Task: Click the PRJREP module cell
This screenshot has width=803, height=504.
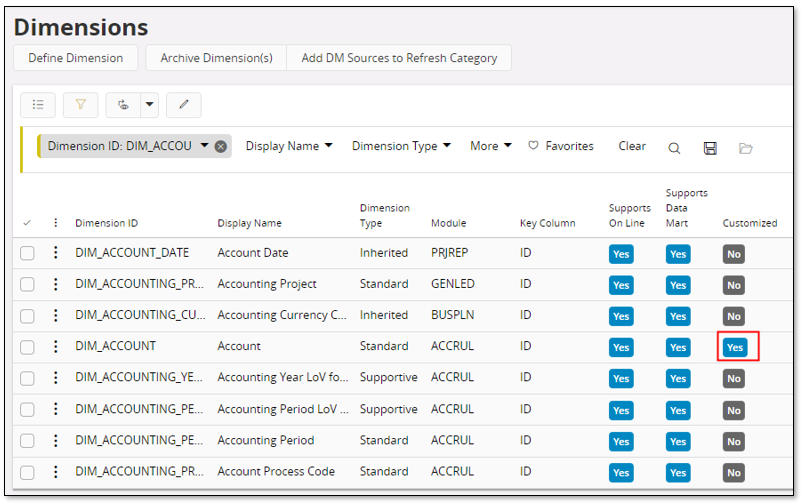Action: pos(449,253)
